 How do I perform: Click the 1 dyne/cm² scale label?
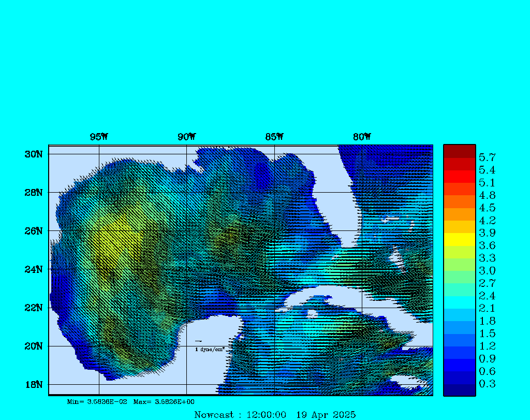tap(210, 350)
